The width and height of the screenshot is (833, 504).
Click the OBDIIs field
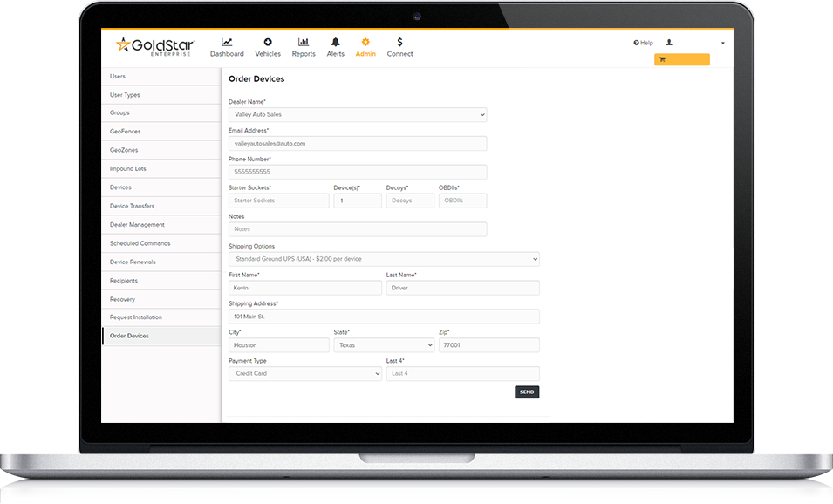point(462,201)
